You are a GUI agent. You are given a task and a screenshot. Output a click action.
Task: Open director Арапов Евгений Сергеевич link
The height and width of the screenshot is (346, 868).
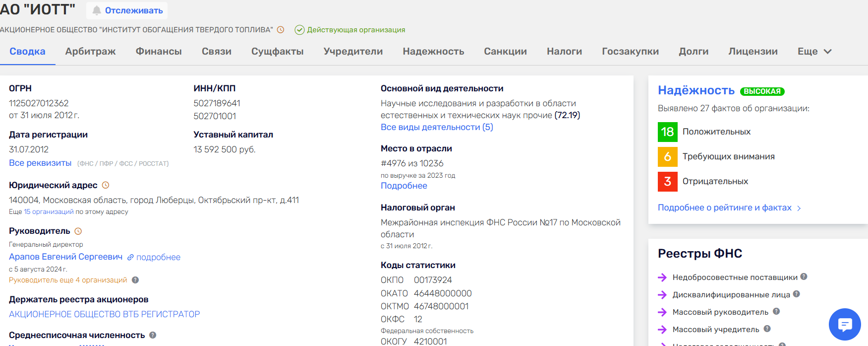pyautogui.click(x=66, y=257)
